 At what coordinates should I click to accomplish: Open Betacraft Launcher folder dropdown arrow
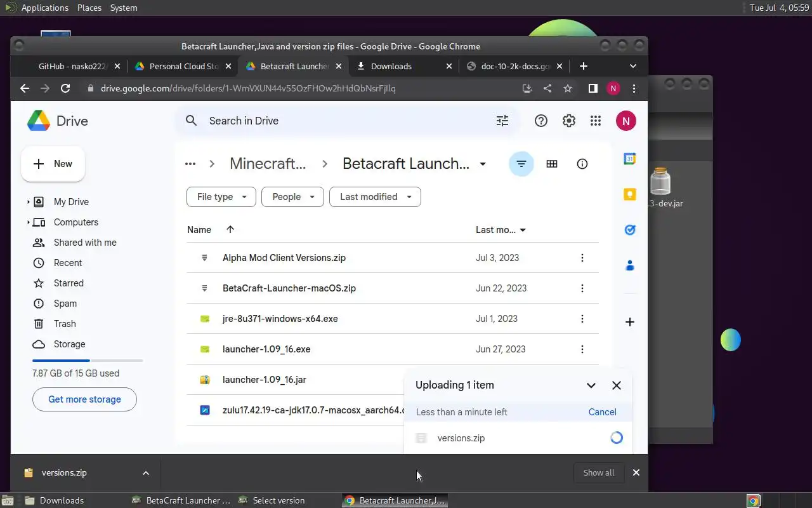[483, 164]
